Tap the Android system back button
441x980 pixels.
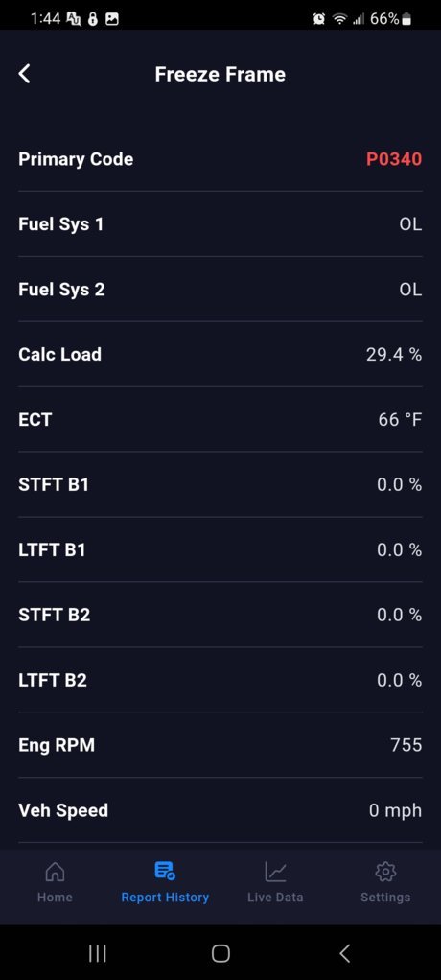pos(343,953)
